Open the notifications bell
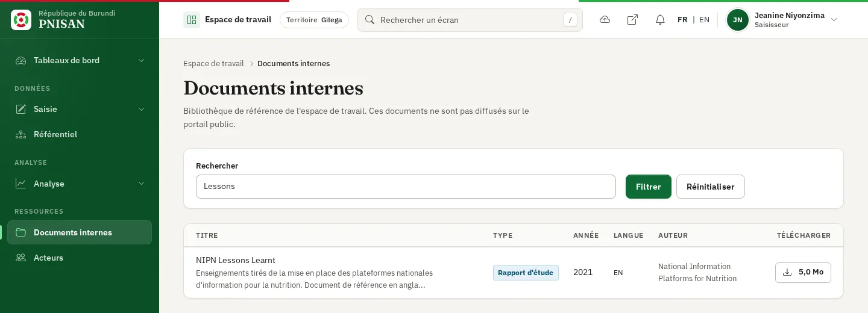The height and width of the screenshot is (313, 868). pos(660,20)
